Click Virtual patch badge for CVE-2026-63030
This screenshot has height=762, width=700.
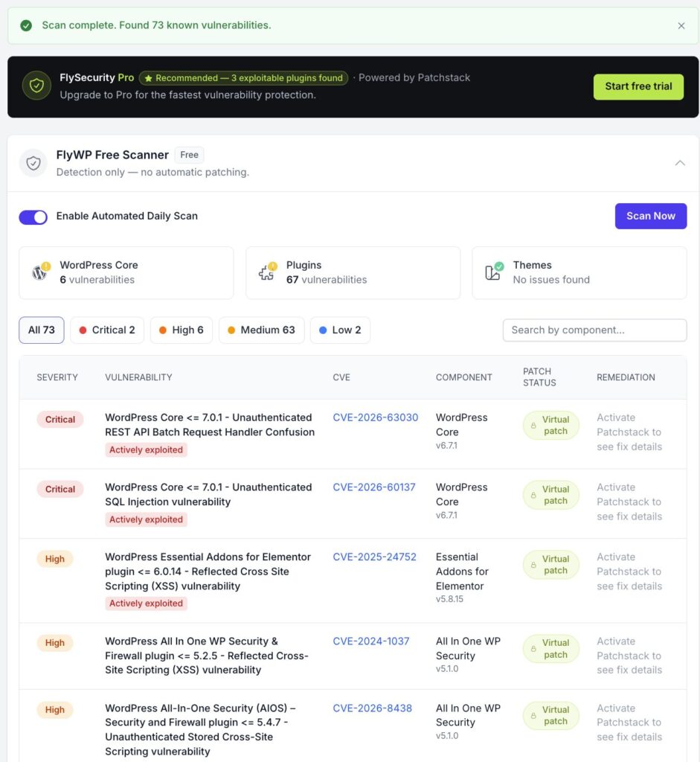tap(551, 425)
